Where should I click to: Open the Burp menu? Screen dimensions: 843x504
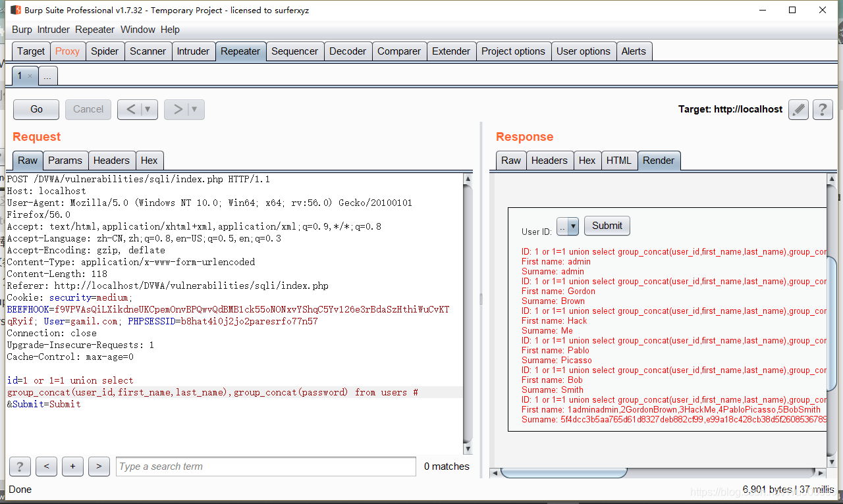tap(22, 30)
